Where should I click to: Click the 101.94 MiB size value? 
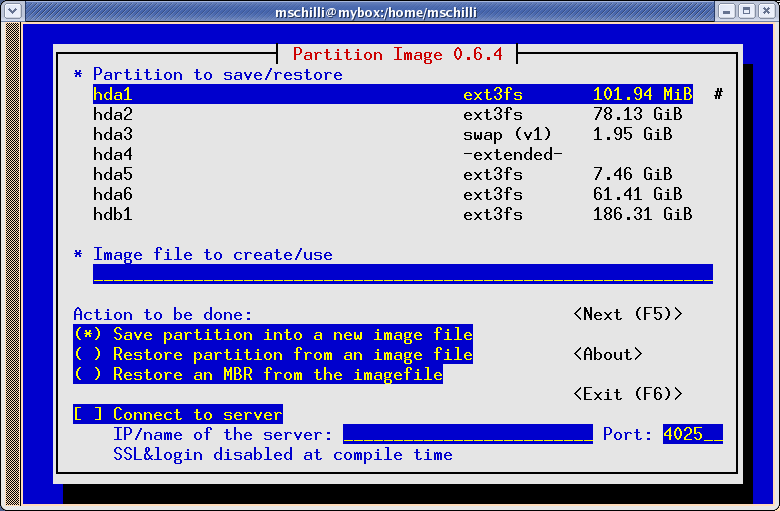pos(643,94)
